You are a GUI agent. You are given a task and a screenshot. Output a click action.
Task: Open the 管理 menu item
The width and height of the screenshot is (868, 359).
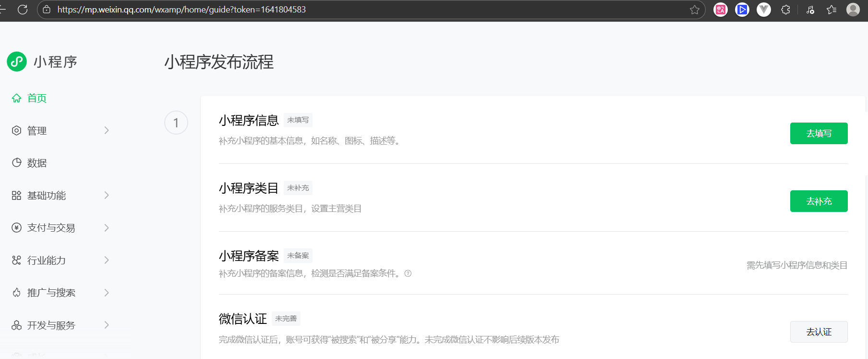tap(37, 131)
